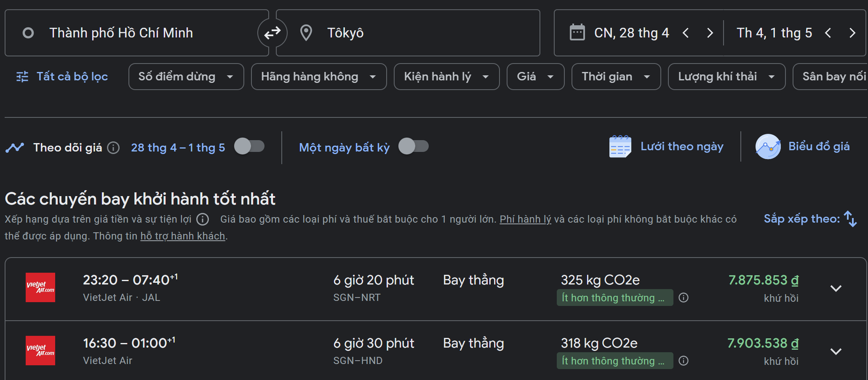Advance departure date to next day
The width and height of the screenshot is (868, 380).
(x=710, y=33)
